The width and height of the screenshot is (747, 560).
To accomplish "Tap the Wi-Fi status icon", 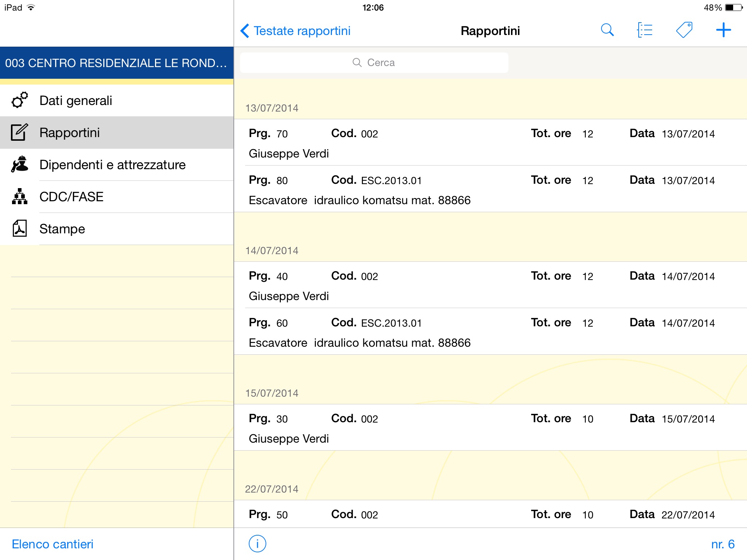I will pyautogui.click(x=31, y=7).
